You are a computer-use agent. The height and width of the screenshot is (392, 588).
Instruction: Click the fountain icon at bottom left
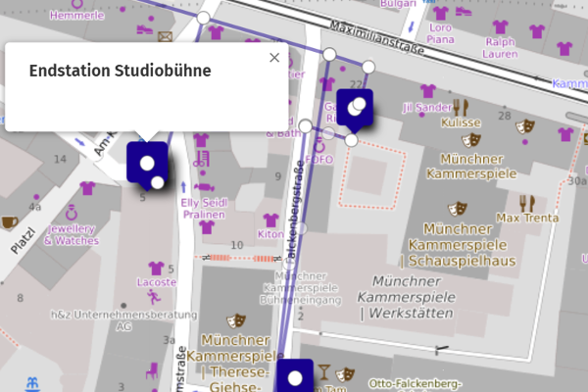(x=32, y=384)
